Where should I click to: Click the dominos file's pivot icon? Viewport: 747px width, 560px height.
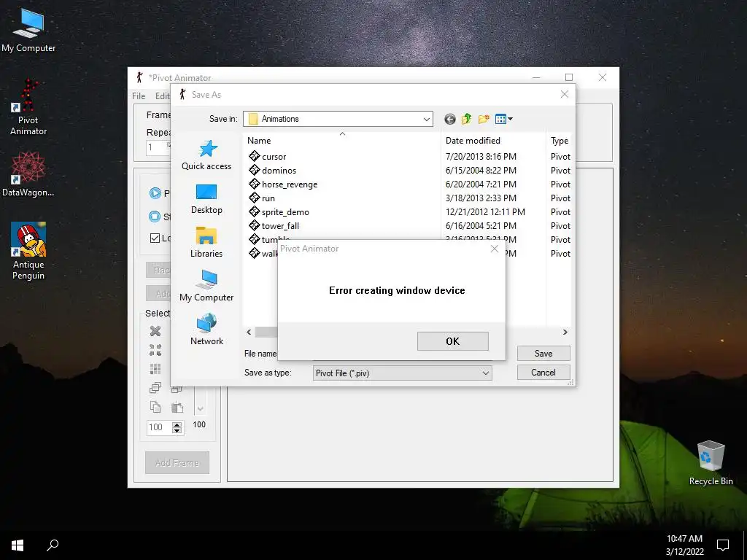(x=254, y=170)
